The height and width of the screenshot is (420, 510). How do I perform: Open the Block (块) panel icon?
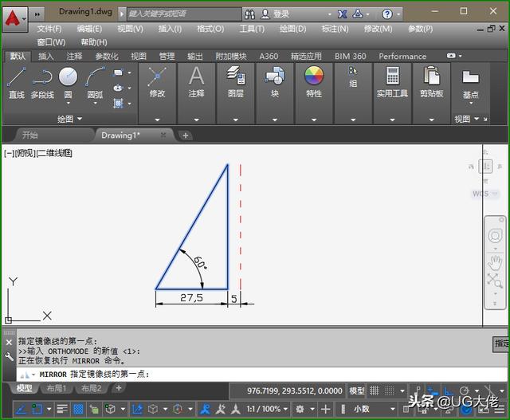click(x=275, y=78)
